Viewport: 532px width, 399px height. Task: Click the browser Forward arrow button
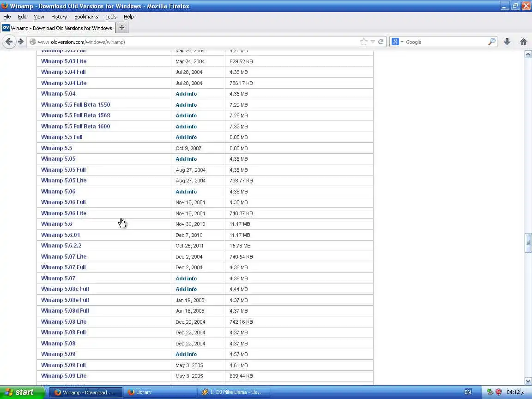(x=21, y=42)
